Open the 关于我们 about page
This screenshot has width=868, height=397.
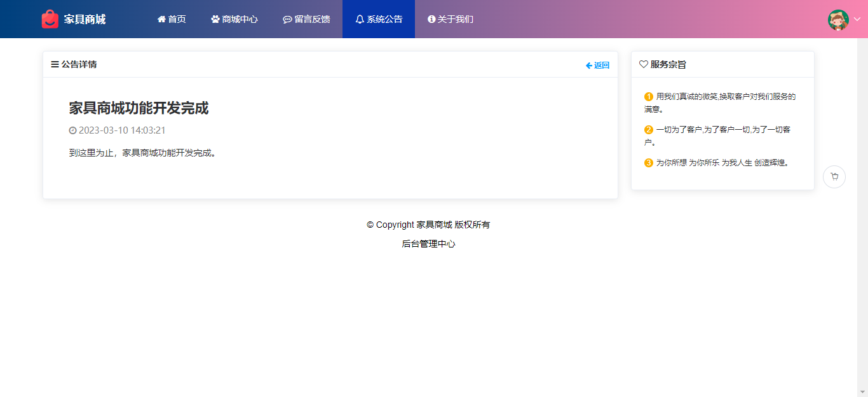click(x=450, y=19)
